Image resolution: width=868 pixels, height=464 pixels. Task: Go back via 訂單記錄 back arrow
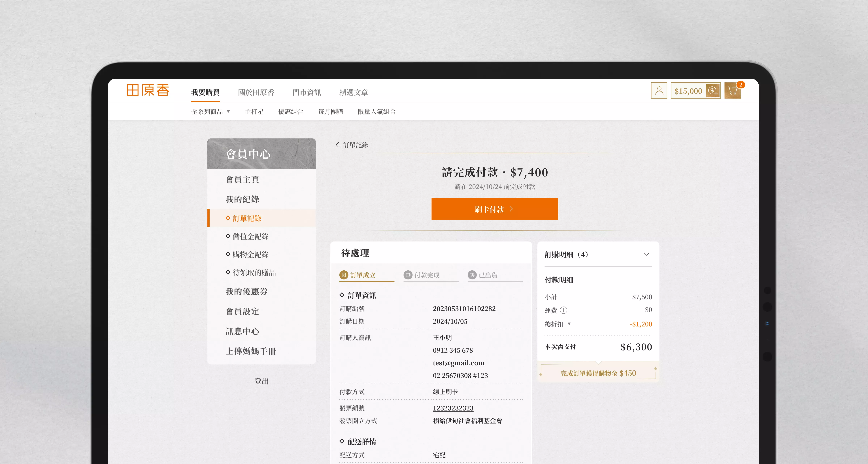337,145
